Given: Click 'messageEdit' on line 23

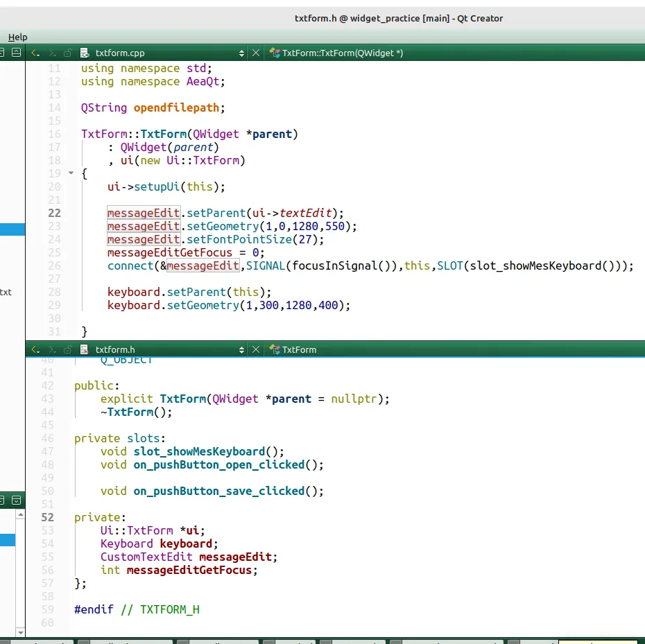Looking at the screenshot, I should point(144,226).
